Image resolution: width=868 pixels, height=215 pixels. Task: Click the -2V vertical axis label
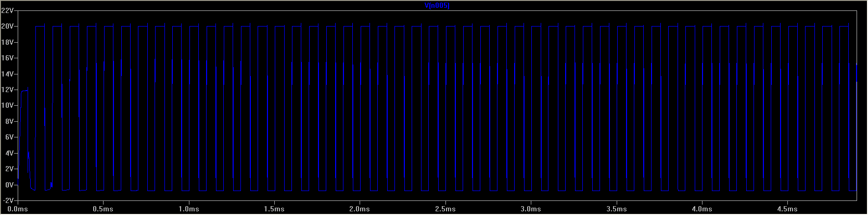[8, 201]
